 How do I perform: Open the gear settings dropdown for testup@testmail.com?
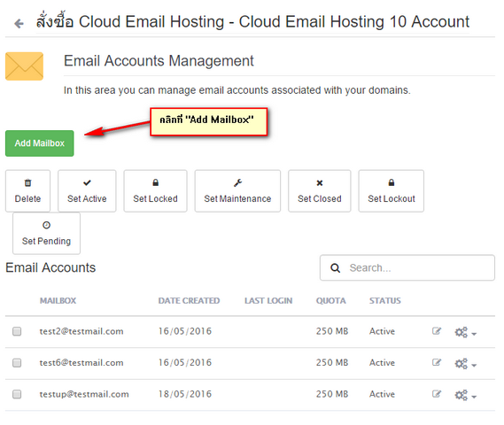pos(465,396)
